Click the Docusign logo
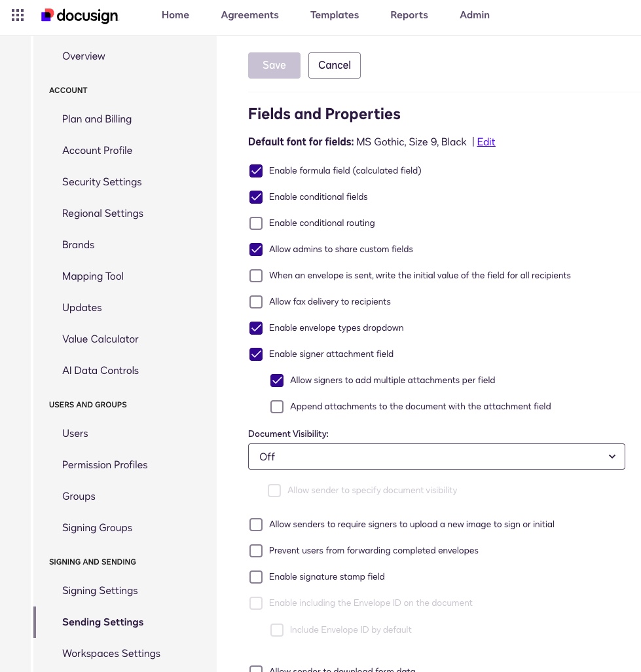 [80, 15]
